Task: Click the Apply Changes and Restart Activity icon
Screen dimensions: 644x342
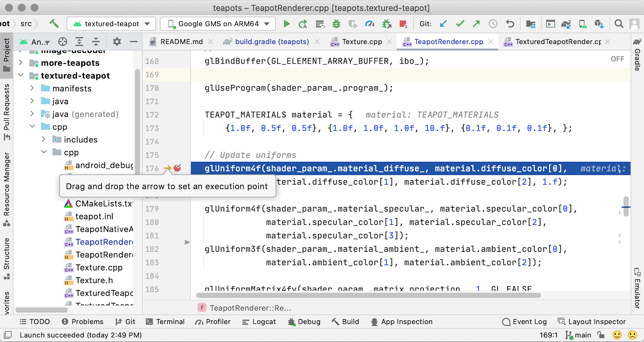Action: pyautogui.click(x=303, y=24)
